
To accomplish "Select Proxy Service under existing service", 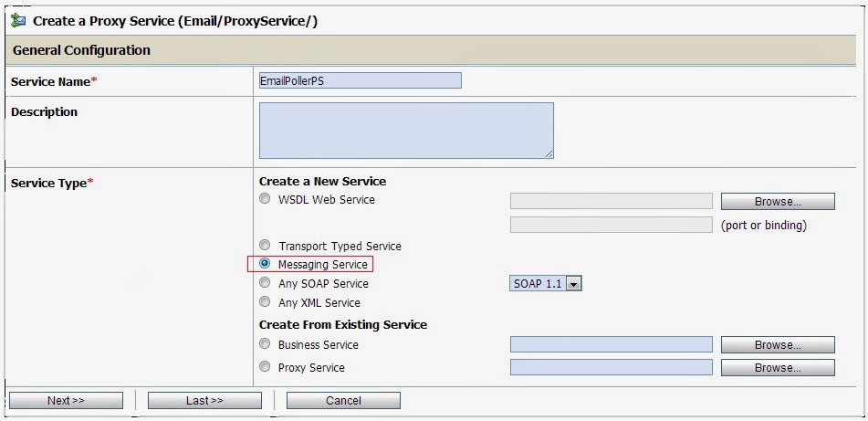I will [266, 367].
